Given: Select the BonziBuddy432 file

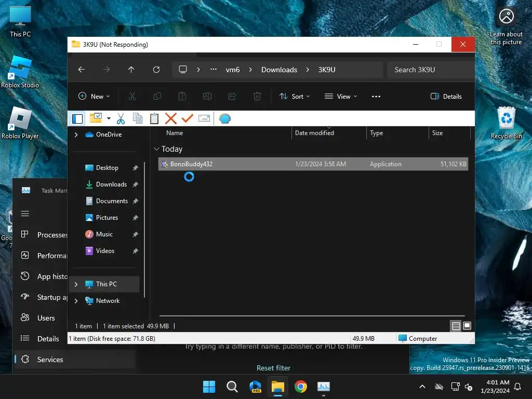Looking at the screenshot, I should pyautogui.click(x=313, y=164).
